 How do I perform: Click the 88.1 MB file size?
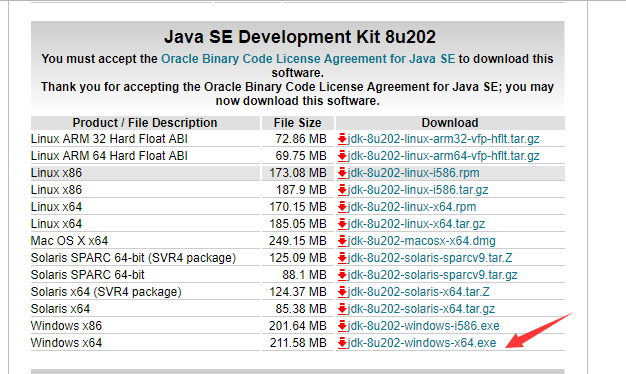[305, 275]
